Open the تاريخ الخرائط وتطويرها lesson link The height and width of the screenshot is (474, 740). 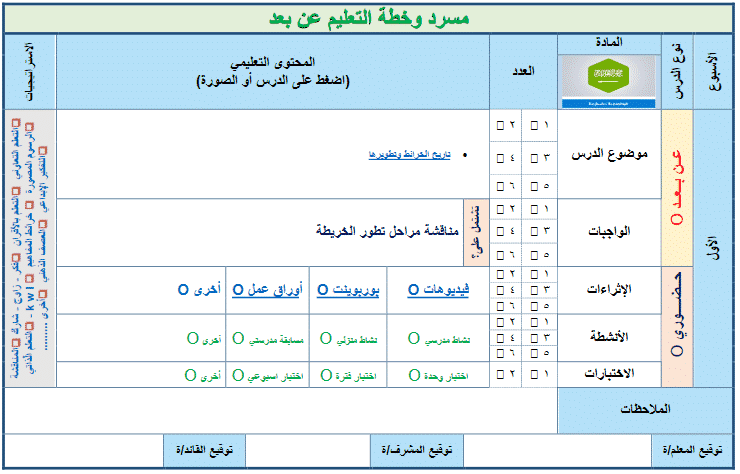click(410, 155)
